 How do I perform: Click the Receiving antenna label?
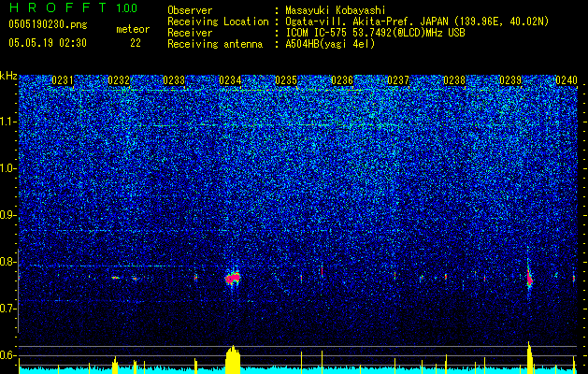(x=215, y=44)
